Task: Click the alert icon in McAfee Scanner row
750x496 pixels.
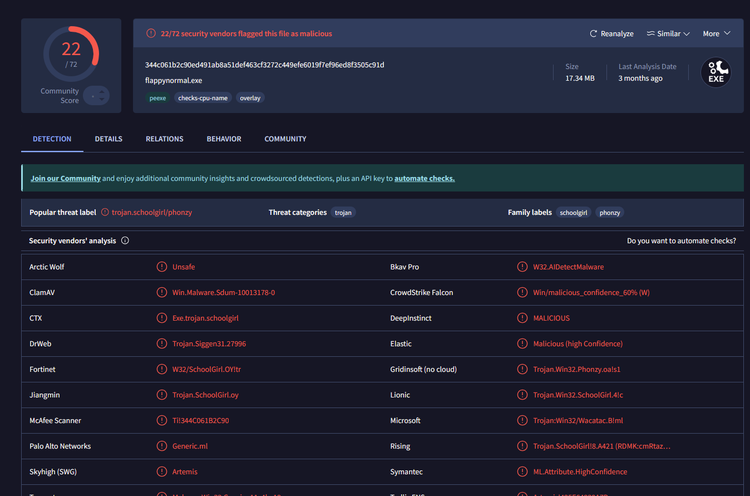Action: click(x=162, y=420)
